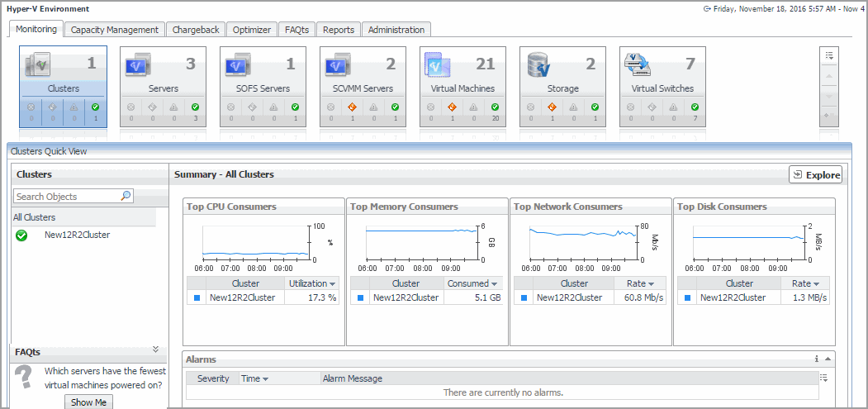
Task: Click the normal status checkmark on Virtual Switches tile
Action: pyautogui.click(x=695, y=107)
